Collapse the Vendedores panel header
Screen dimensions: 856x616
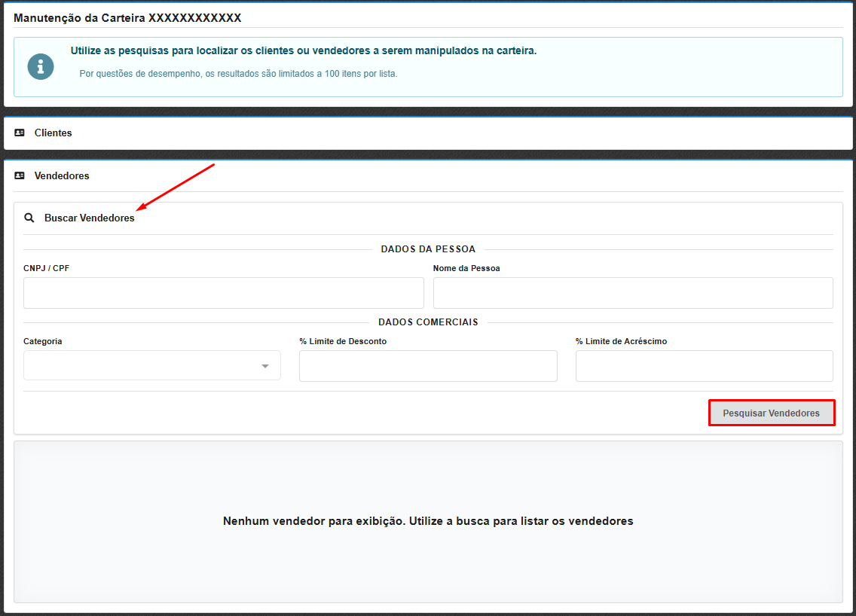(x=62, y=175)
